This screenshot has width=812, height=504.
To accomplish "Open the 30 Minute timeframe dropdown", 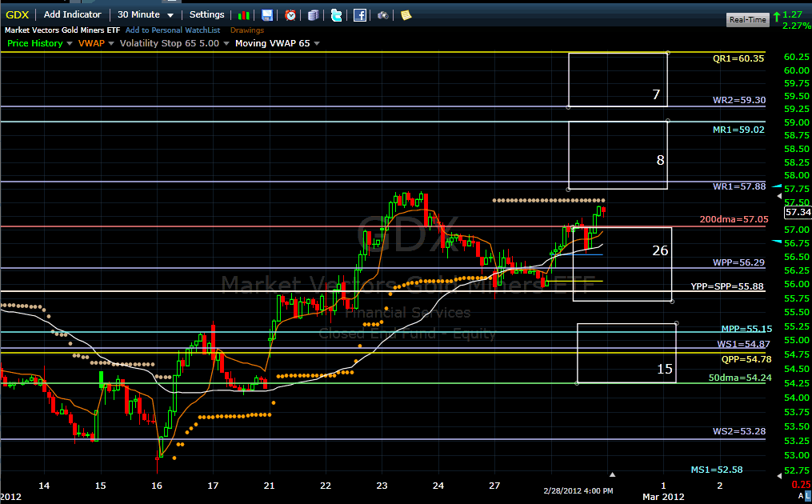I will click(x=145, y=15).
